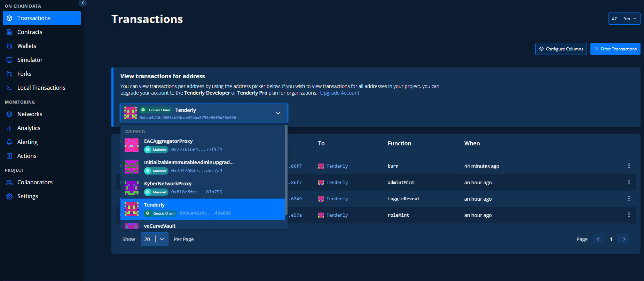Collapse the sidebar with the chevron button
Screen dimensions: 644x281
pos(83,3)
